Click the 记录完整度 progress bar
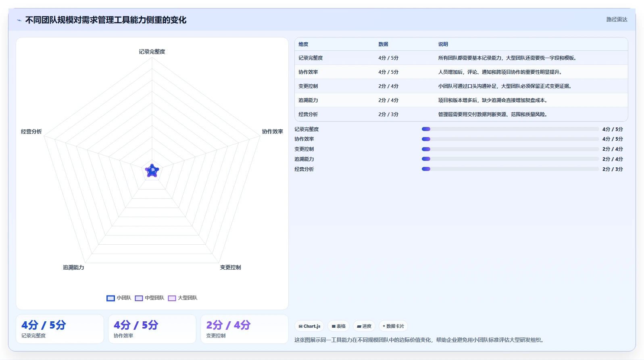644x360 pixels. coord(510,129)
